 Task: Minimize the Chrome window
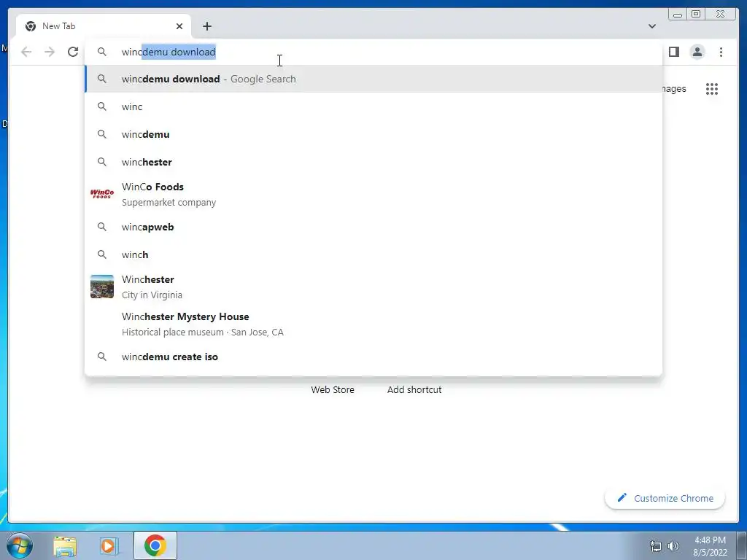point(678,15)
